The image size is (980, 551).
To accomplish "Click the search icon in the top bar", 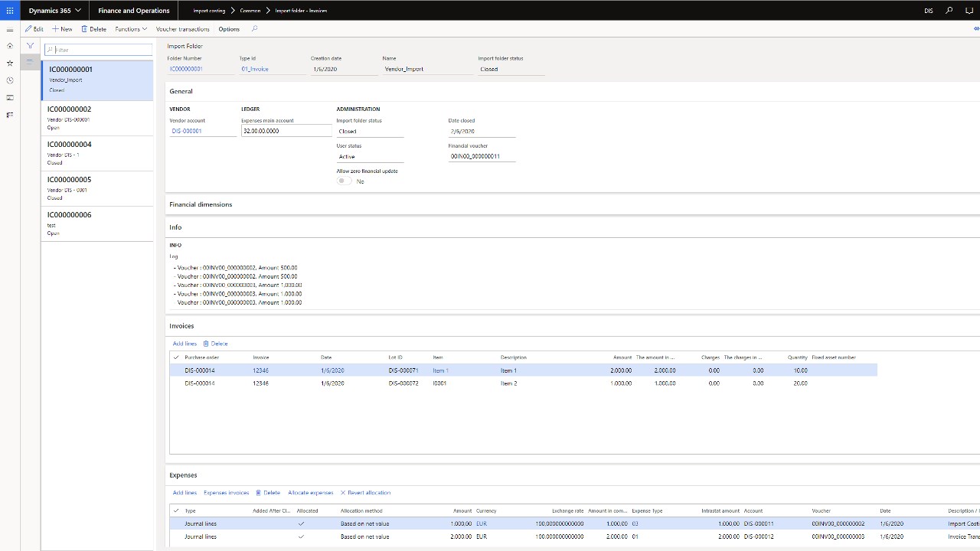I will click(949, 11).
